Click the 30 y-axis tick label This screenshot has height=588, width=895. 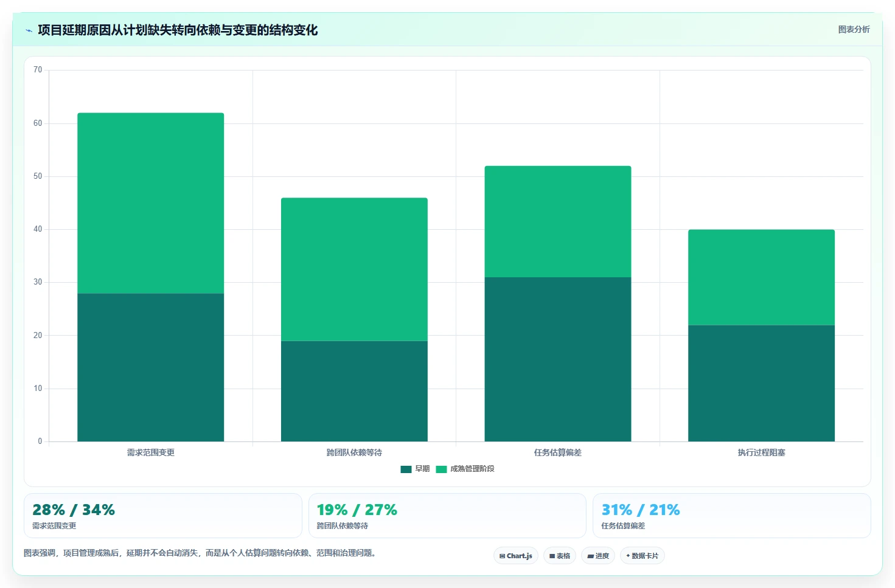(x=38, y=282)
